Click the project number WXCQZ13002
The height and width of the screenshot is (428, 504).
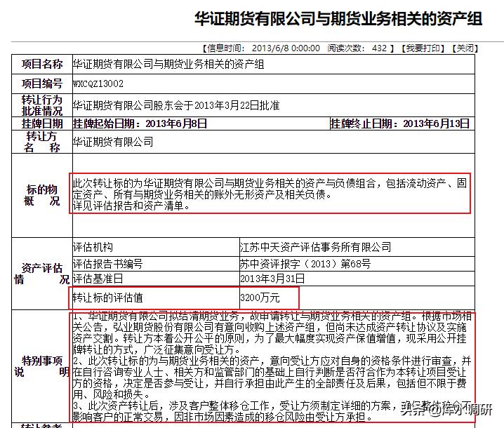pos(98,84)
